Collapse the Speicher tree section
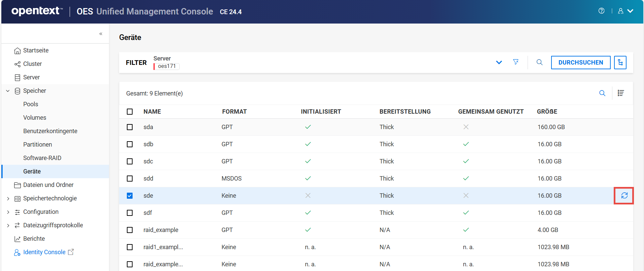The height and width of the screenshot is (271, 644). click(x=8, y=91)
